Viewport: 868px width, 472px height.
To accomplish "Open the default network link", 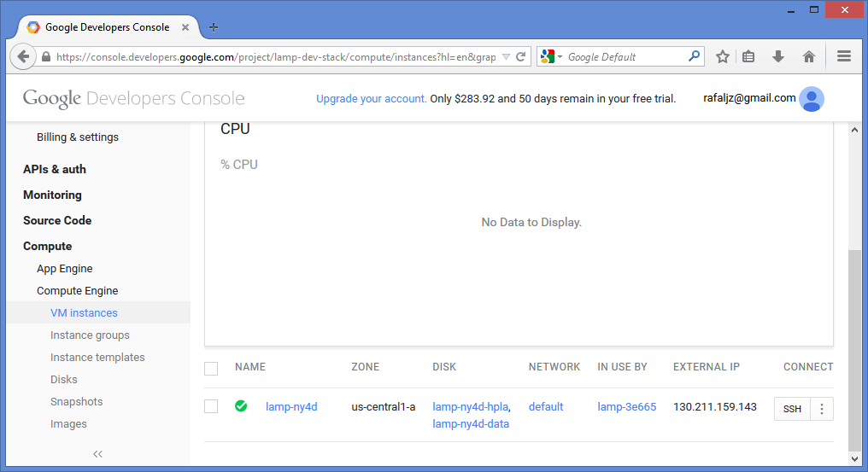I will (x=546, y=407).
